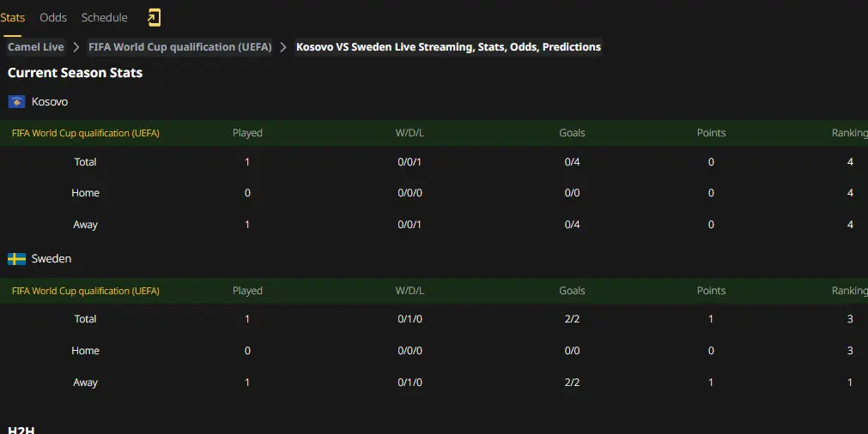868x434 pixels.
Task: Select Sweden's Home stats row
Action: (x=434, y=351)
